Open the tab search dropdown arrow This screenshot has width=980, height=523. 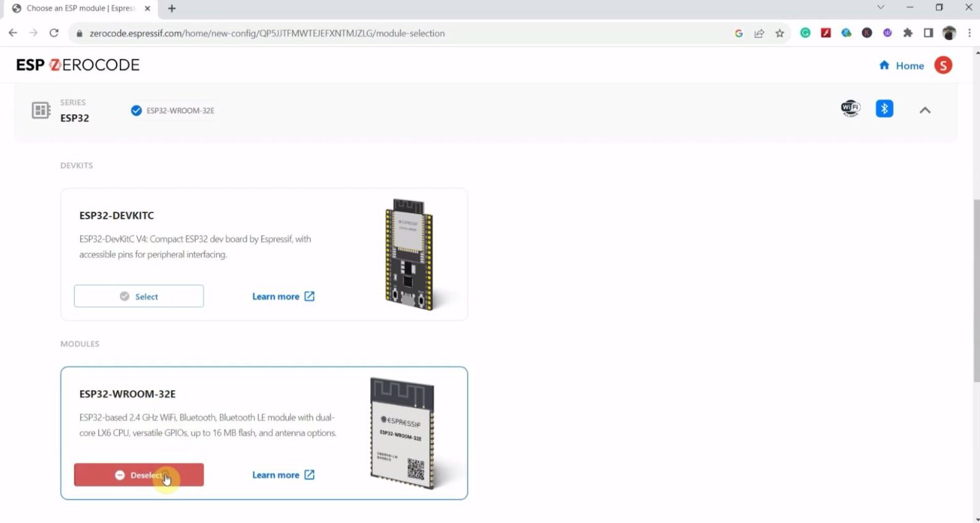coord(880,8)
